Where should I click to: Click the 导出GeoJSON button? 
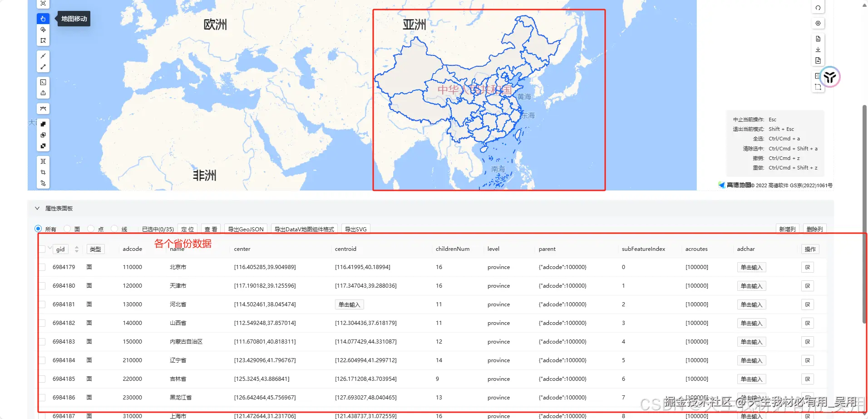245,229
